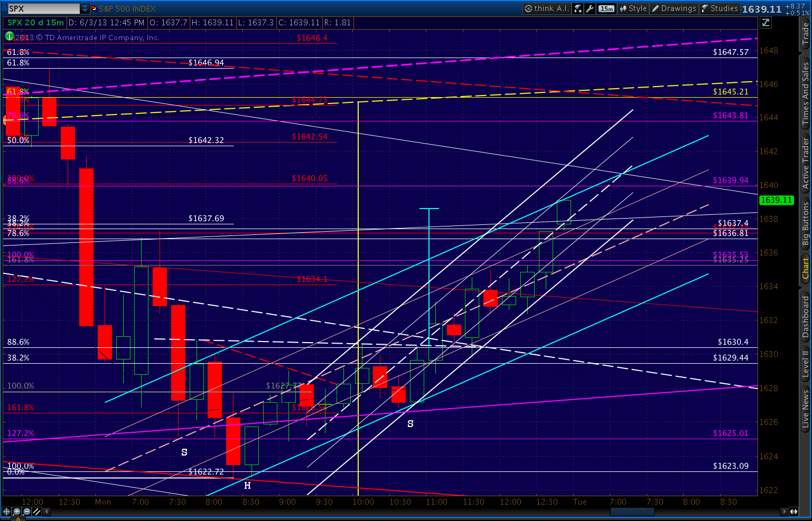Click the 10:00 time axis label

363,501
